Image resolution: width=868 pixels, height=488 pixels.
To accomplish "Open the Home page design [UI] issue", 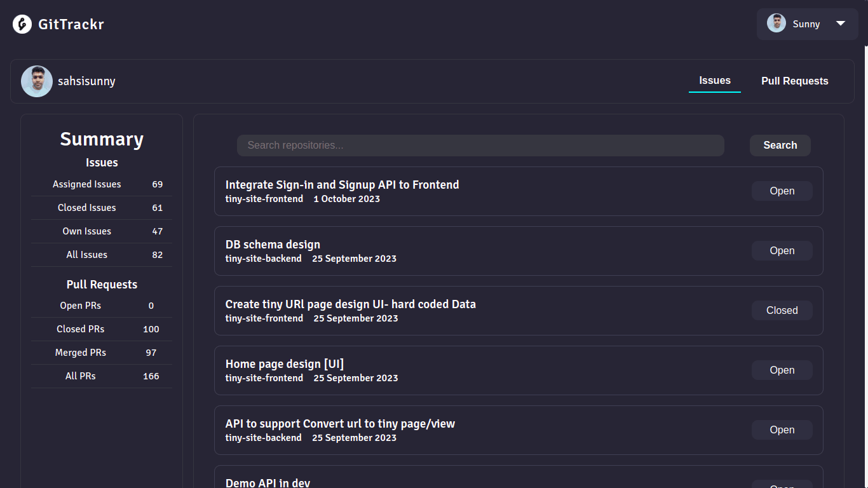I will tap(285, 364).
